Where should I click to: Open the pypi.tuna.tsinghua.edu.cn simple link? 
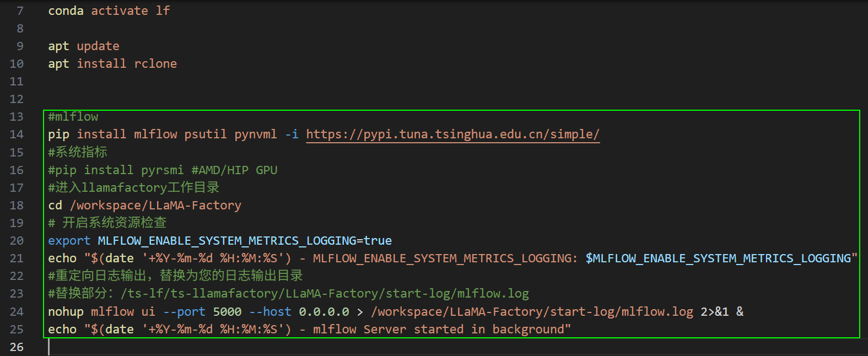[452, 134]
